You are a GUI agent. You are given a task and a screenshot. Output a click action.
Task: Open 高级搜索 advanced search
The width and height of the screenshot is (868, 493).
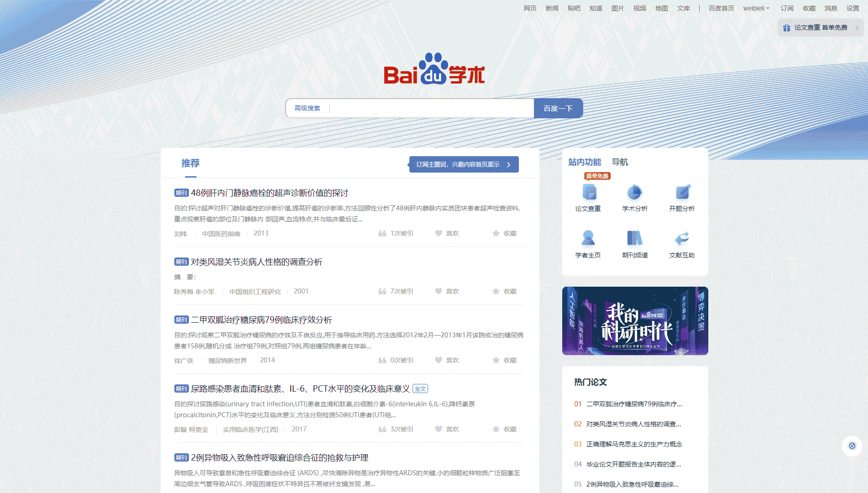point(307,108)
